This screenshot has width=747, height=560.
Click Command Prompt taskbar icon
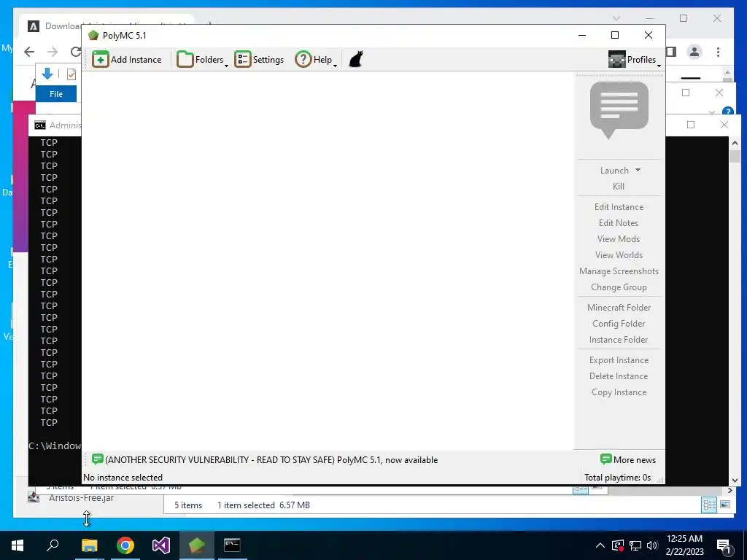click(x=233, y=545)
